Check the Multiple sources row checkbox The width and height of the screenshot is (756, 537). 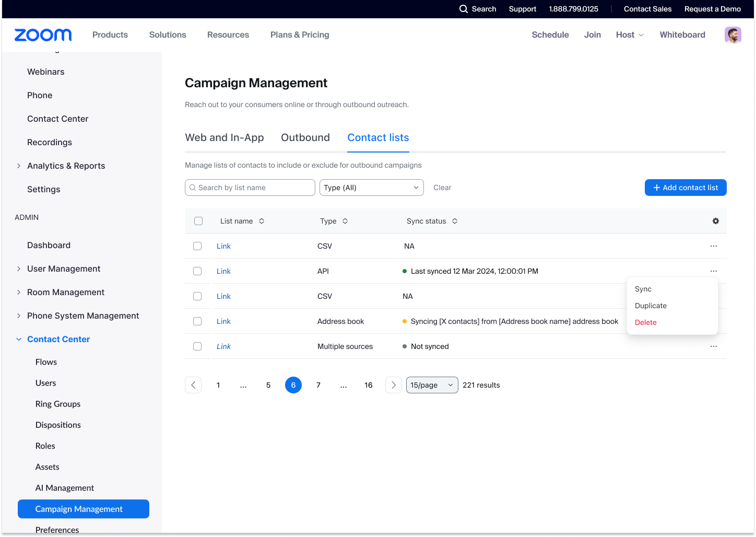[x=197, y=346]
